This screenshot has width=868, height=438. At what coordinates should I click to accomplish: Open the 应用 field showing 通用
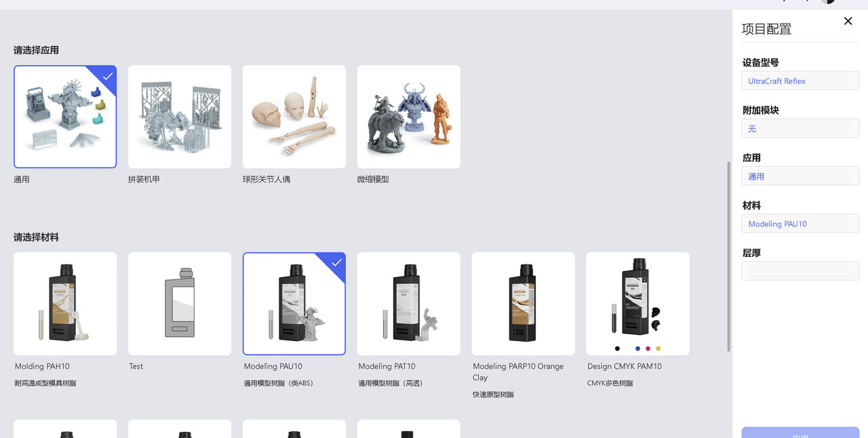pos(800,176)
